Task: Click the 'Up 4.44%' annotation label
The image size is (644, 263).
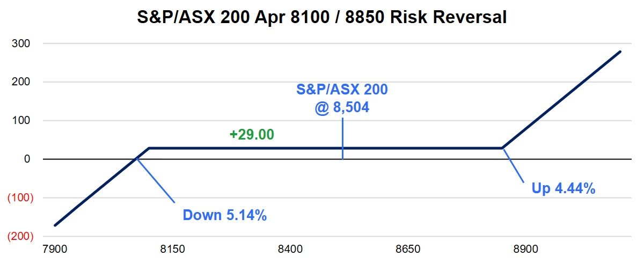Action: 563,188
